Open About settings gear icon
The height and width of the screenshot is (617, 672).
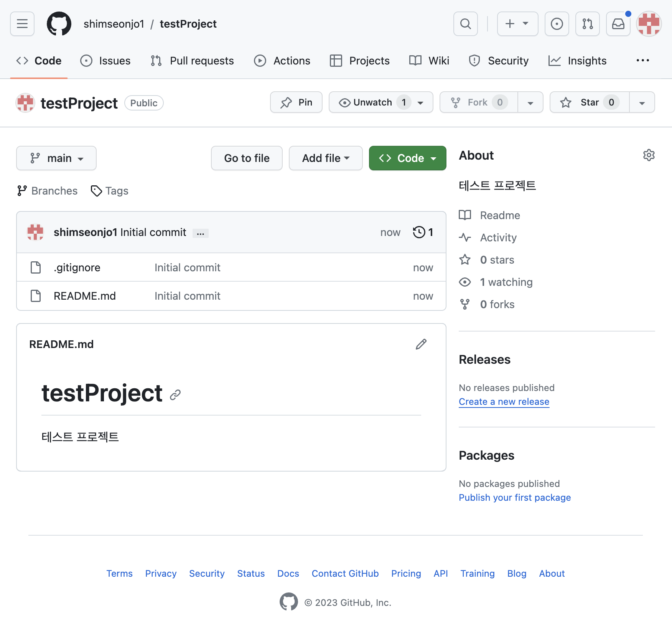pyautogui.click(x=649, y=155)
